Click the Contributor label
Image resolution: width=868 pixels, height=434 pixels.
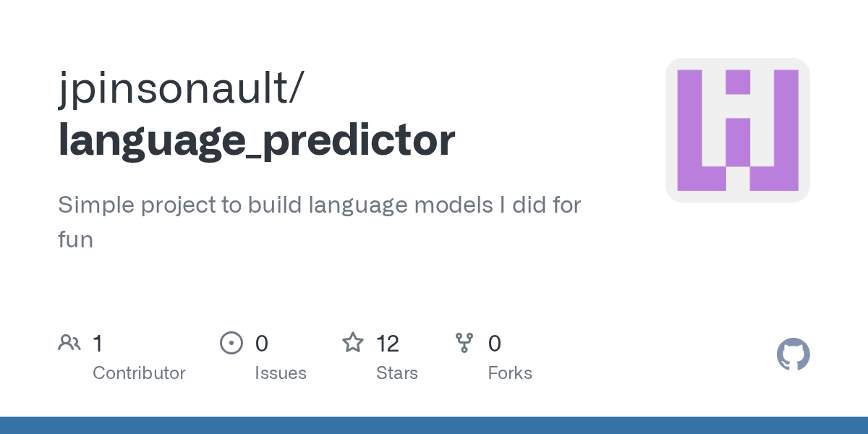(139, 373)
